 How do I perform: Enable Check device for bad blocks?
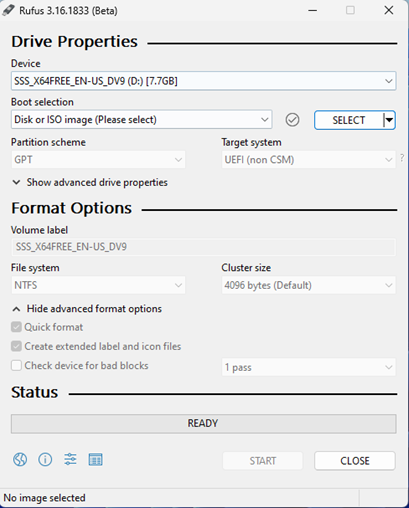pos(16,366)
